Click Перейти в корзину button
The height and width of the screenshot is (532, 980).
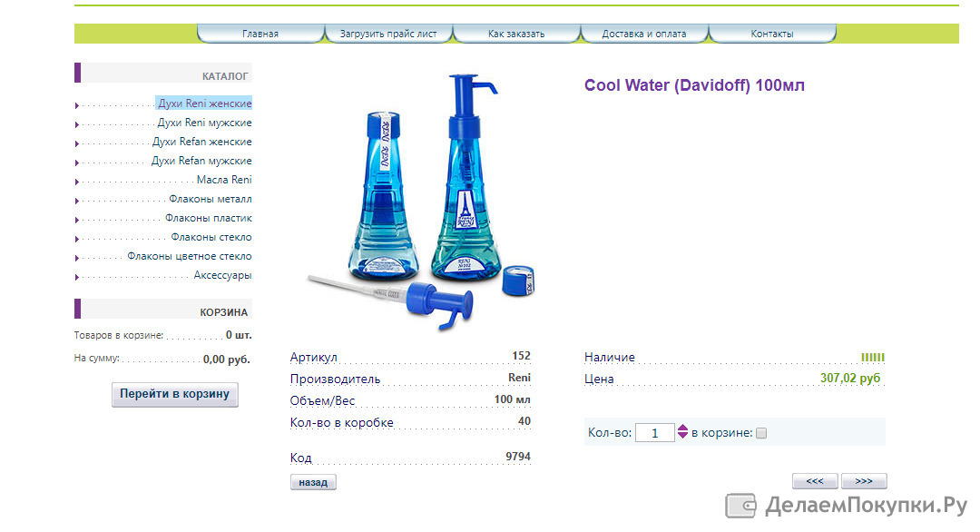[175, 395]
